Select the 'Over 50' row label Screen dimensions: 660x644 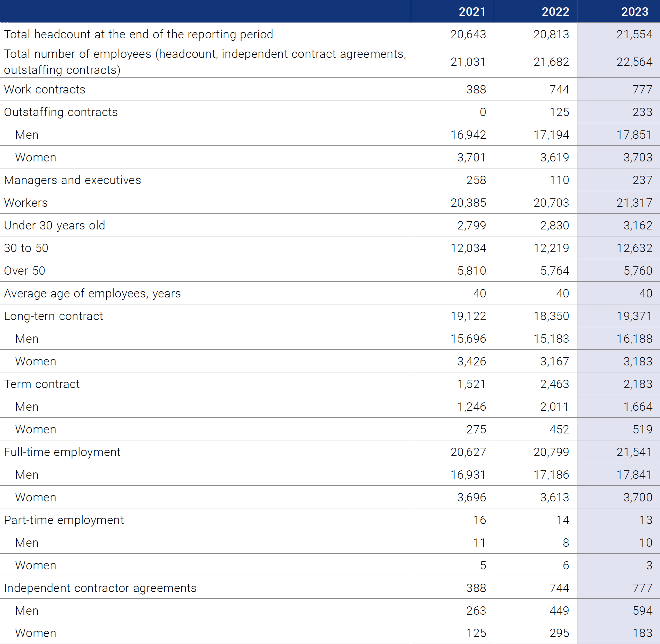(24, 271)
